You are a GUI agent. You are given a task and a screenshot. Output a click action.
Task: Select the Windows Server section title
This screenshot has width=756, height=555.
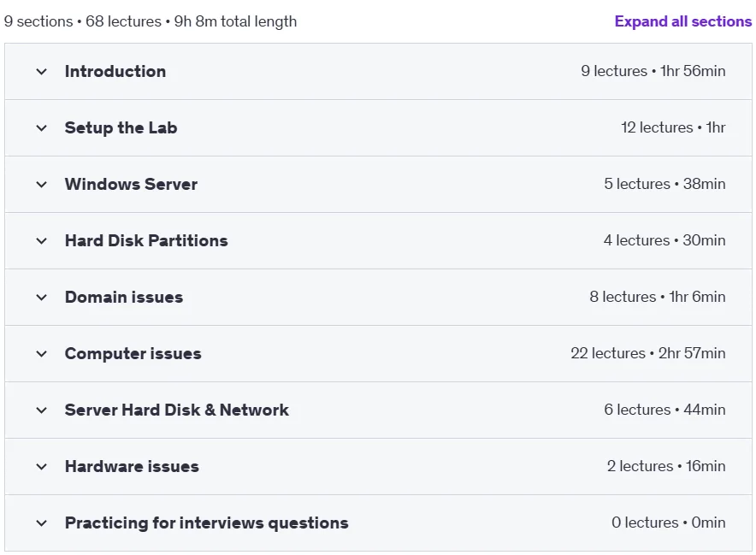[131, 184]
